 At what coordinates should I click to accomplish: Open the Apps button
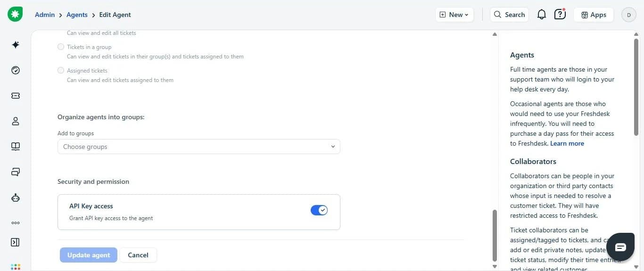point(594,15)
